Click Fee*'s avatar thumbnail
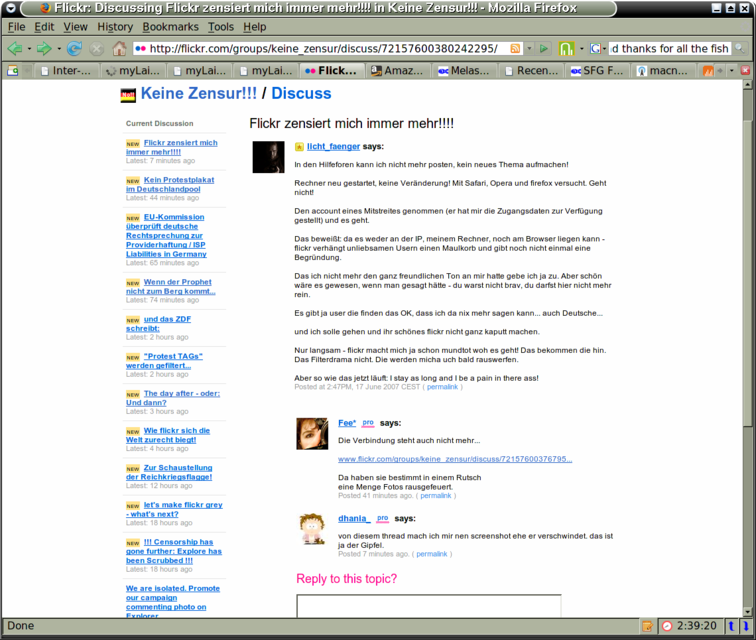 click(312, 434)
